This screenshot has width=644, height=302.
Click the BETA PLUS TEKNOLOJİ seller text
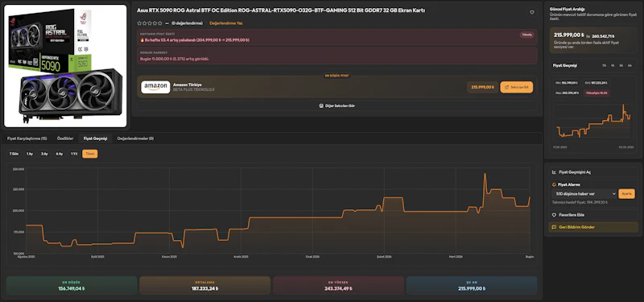(194, 89)
